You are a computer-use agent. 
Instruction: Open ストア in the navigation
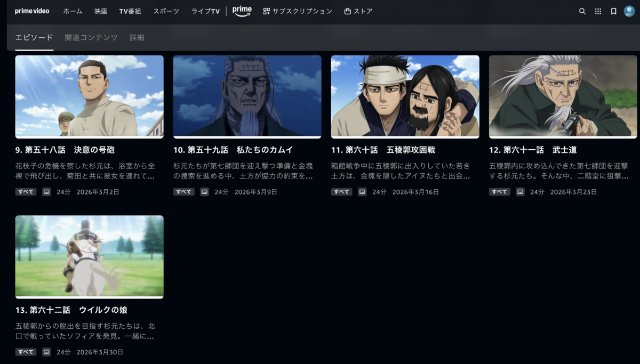pos(363,11)
